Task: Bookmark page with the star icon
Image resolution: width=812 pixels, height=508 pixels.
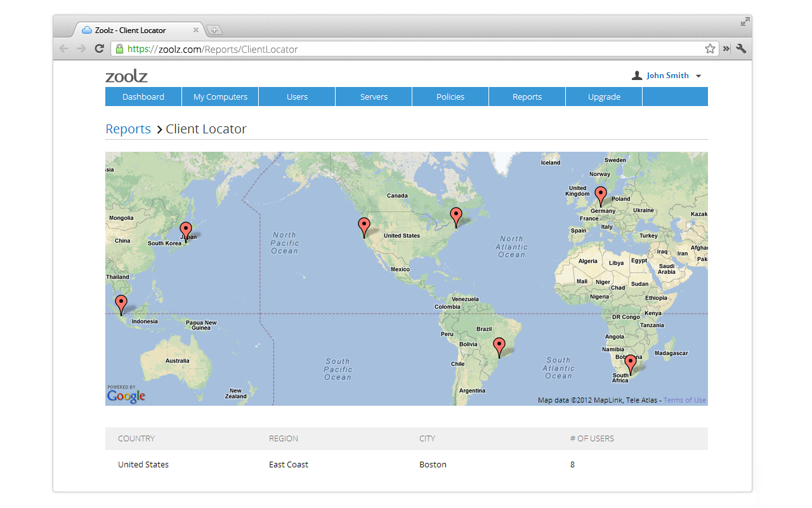Action: point(710,49)
